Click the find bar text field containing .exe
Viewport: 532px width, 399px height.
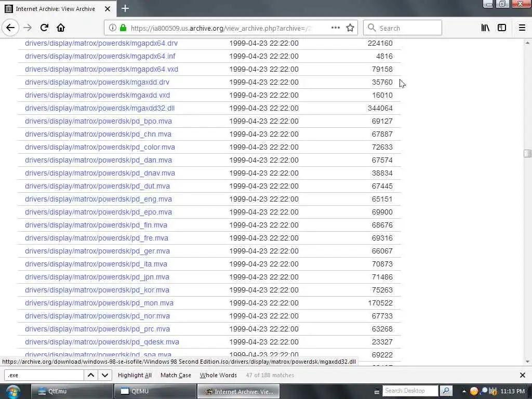point(44,375)
